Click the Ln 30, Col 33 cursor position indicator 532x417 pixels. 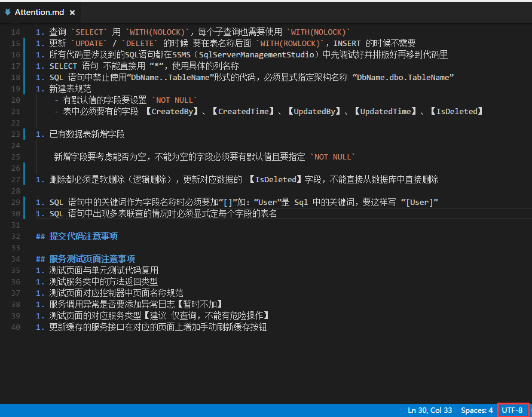429,410
